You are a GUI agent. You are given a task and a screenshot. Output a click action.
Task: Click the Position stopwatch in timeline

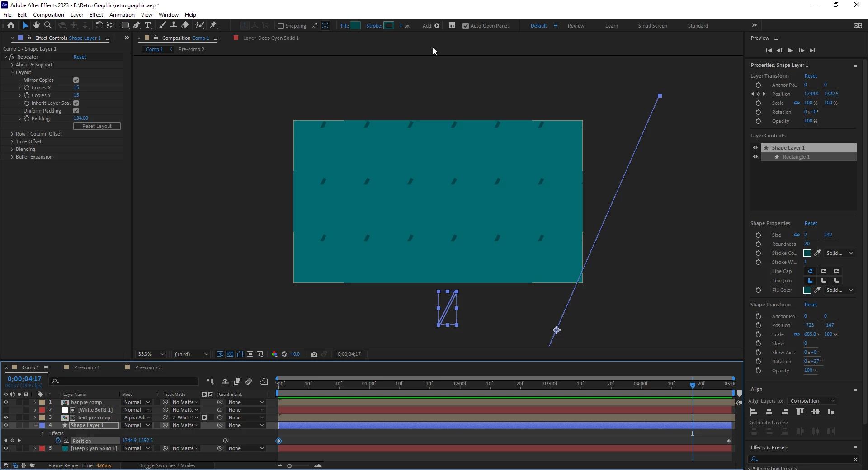(x=58, y=441)
